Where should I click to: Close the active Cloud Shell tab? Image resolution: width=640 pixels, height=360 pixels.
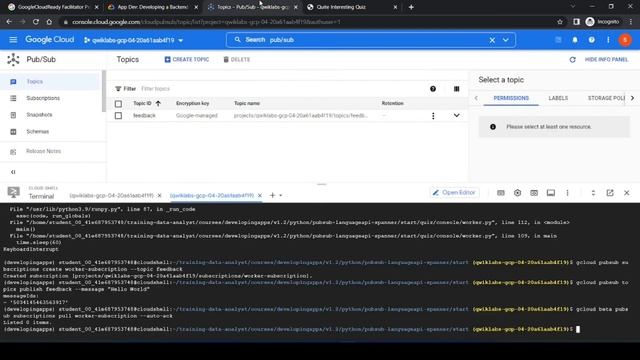[260, 196]
